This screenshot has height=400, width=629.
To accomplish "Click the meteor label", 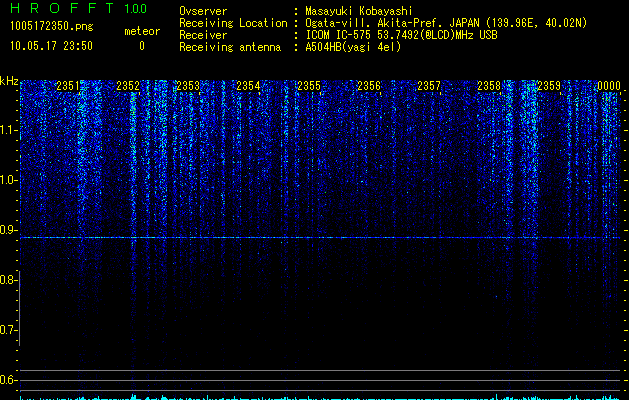I will pos(142,31).
